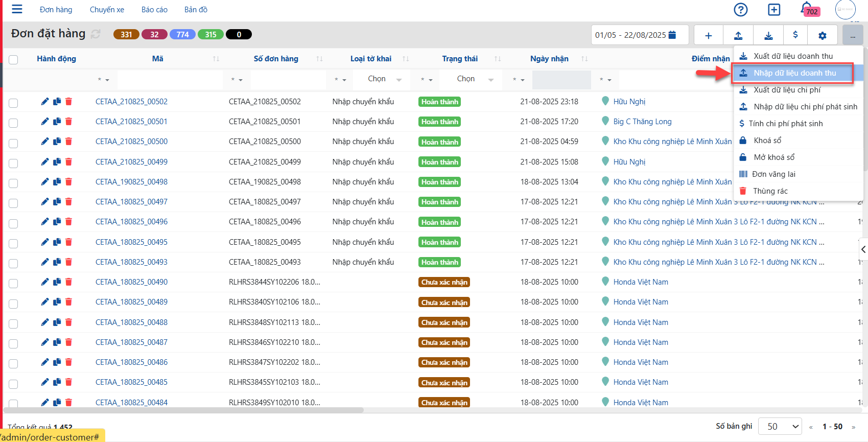The image size is (868, 442).
Task: Open the Chuyến xe menu
Action: (107, 10)
